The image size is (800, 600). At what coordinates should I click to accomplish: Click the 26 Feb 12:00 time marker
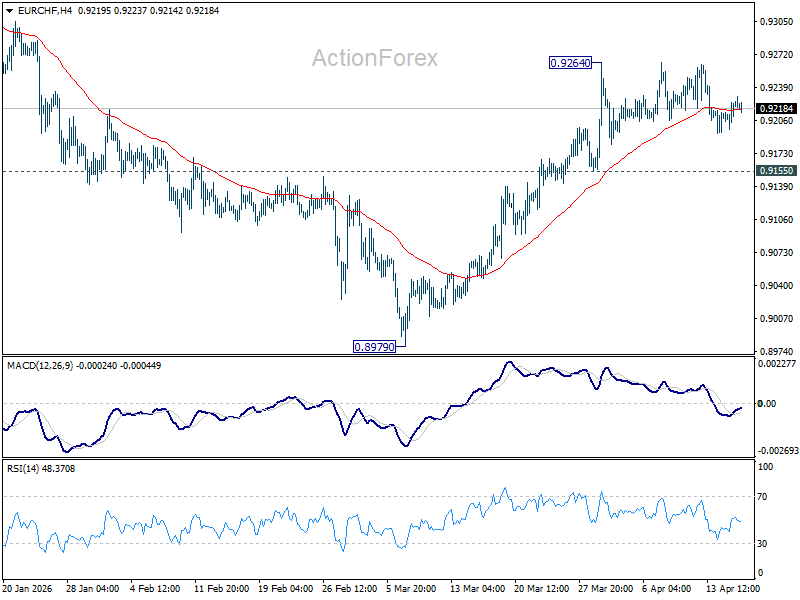pos(349,589)
